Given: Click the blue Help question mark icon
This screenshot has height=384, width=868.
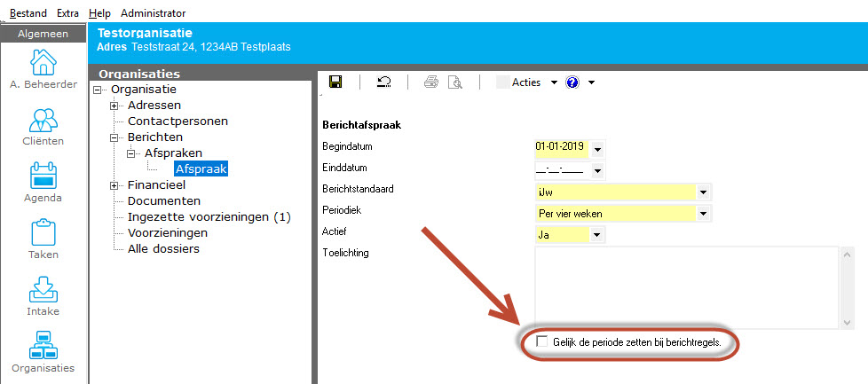Looking at the screenshot, I should [x=572, y=82].
